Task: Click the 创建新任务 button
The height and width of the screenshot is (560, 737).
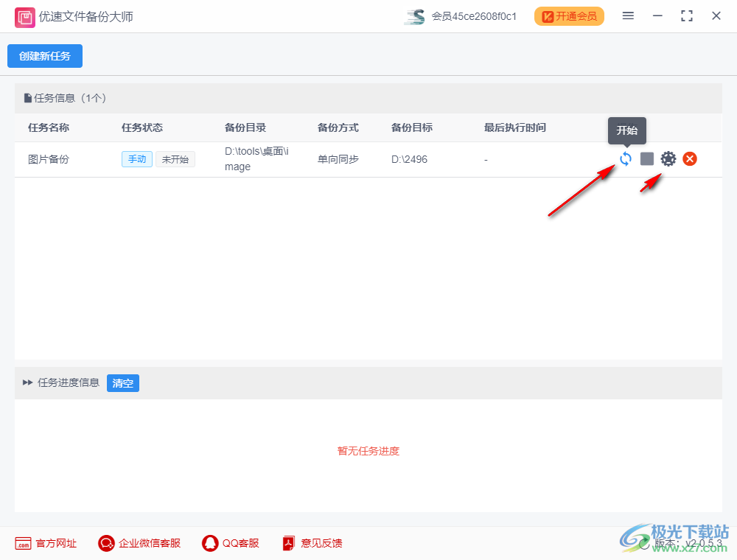Action: tap(44, 56)
